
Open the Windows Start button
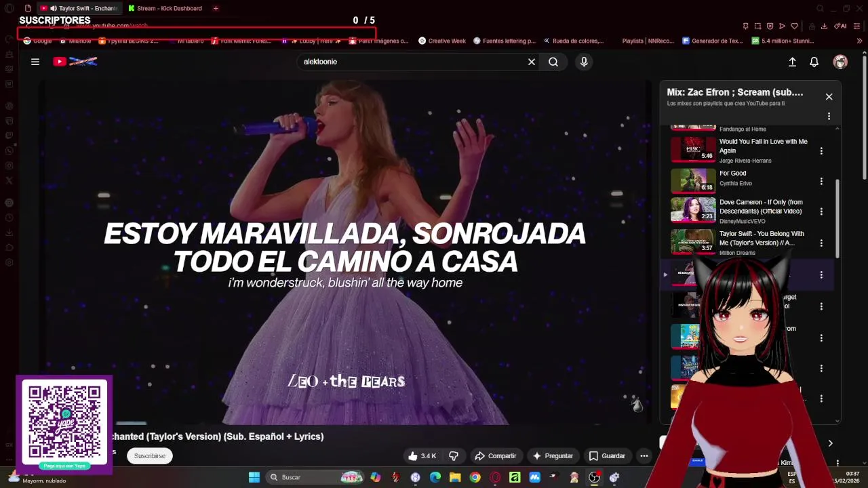(x=254, y=477)
